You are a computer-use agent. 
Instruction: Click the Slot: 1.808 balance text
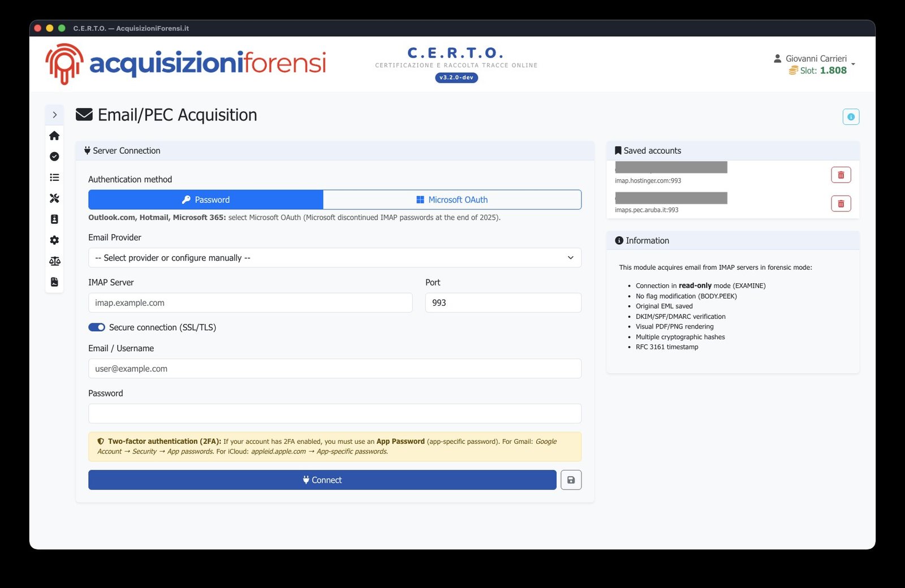tap(823, 70)
